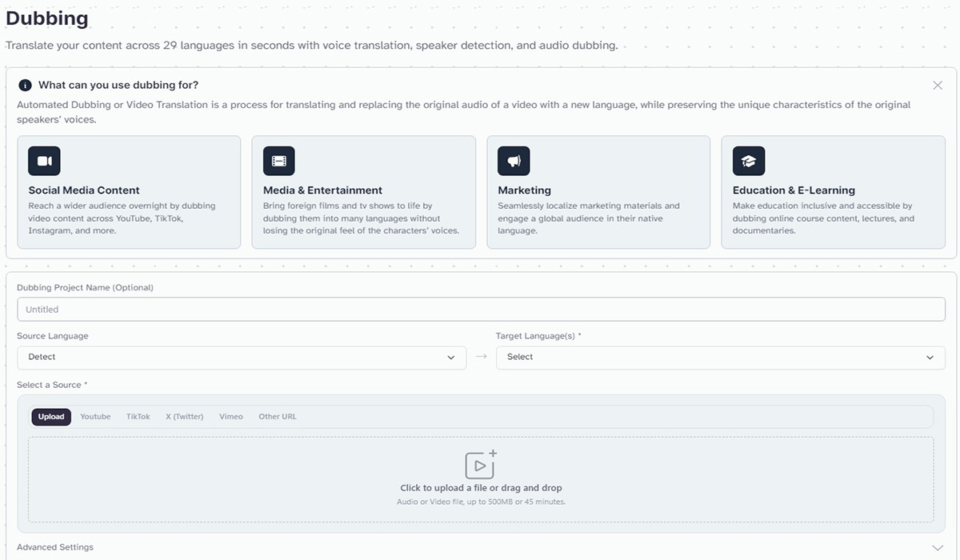The height and width of the screenshot is (560, 960).
Task: Switch to the Youtube source tab
Action: click(x=95, y=417)
